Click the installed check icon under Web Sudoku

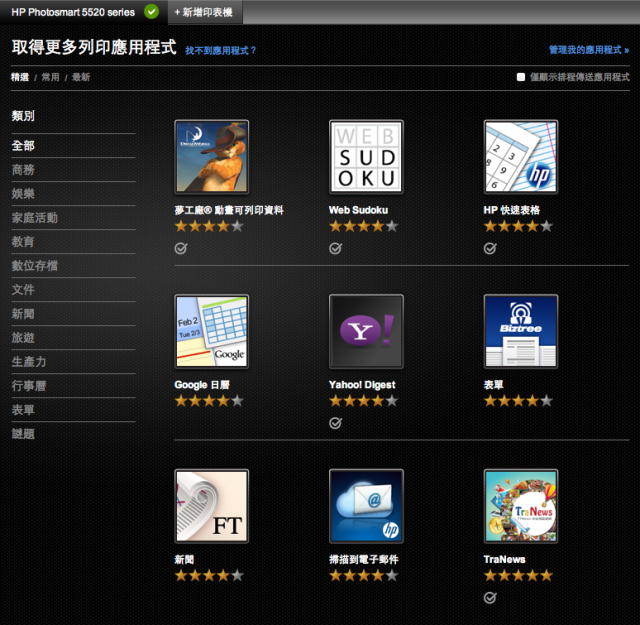(x=336, y=248)
